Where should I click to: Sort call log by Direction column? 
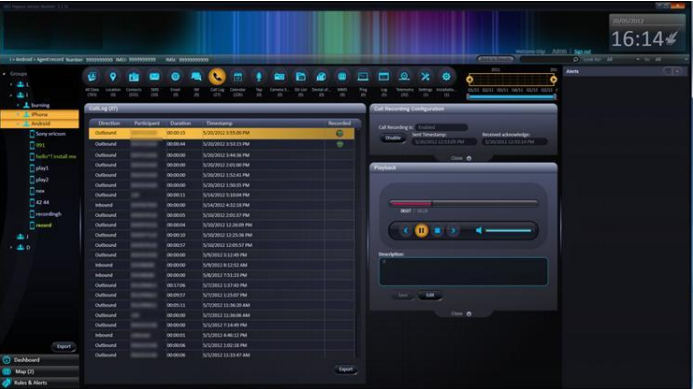[x=109, y=123]
